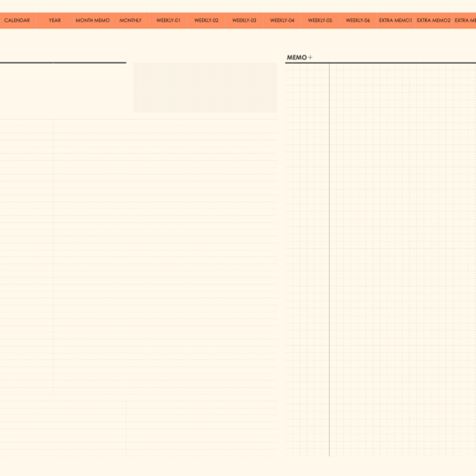Select the MONTHLY tab
The width and height of the screenshot is (476, 476).
(130, 20)
